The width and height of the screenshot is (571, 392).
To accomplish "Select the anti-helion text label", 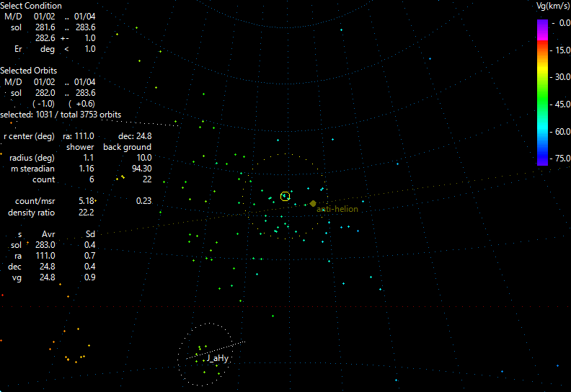I will pos(337,209).
